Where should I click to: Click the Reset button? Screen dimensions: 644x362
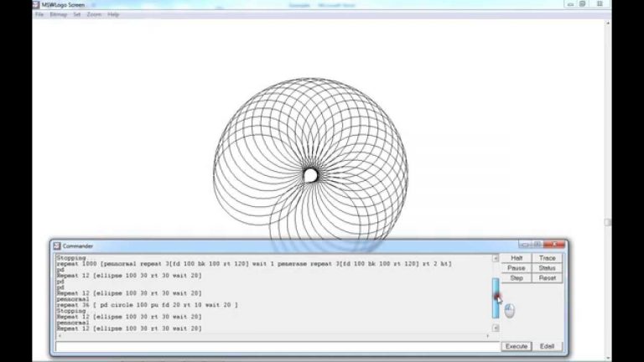coord(547,278)
